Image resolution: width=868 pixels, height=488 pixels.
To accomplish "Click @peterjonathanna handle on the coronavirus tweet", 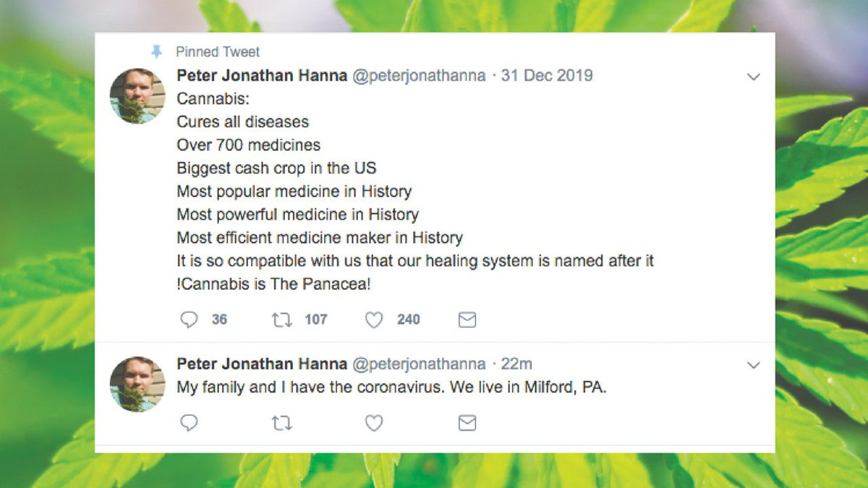I will pos(419,364).
